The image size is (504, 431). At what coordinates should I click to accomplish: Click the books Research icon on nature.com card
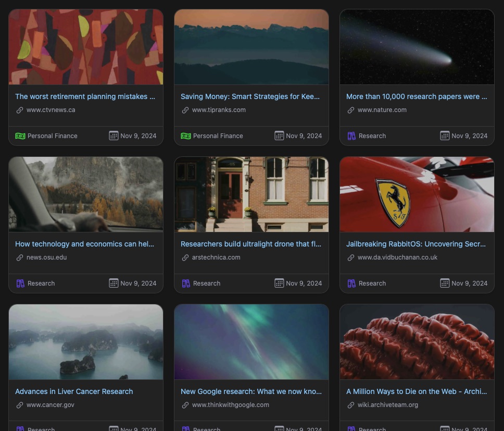(351, 136)
